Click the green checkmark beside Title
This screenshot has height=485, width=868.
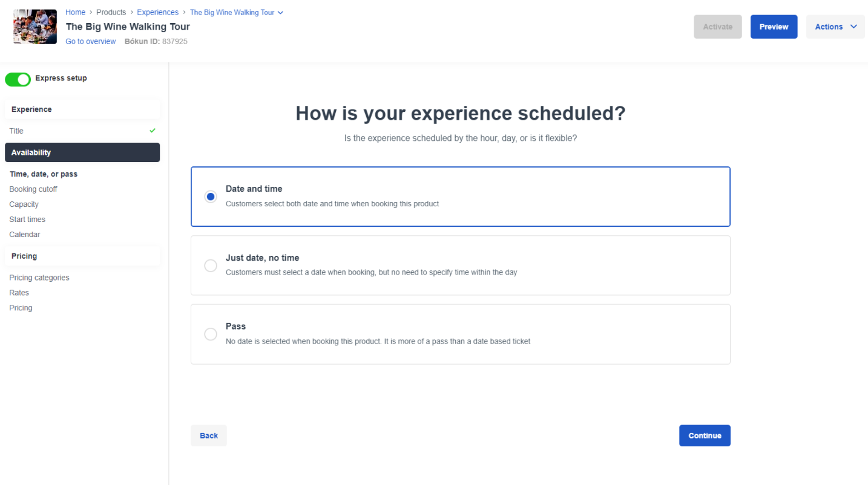(x=151, y=131)
